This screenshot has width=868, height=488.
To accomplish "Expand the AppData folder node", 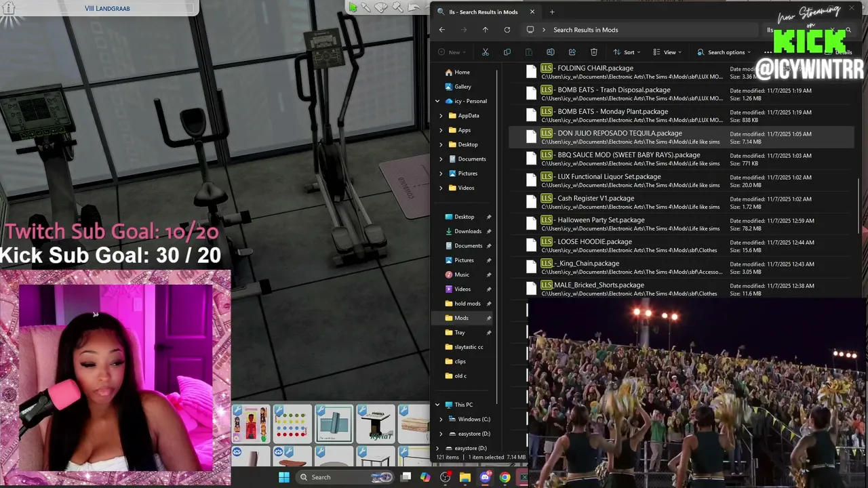I will click(x=441, y=116).
